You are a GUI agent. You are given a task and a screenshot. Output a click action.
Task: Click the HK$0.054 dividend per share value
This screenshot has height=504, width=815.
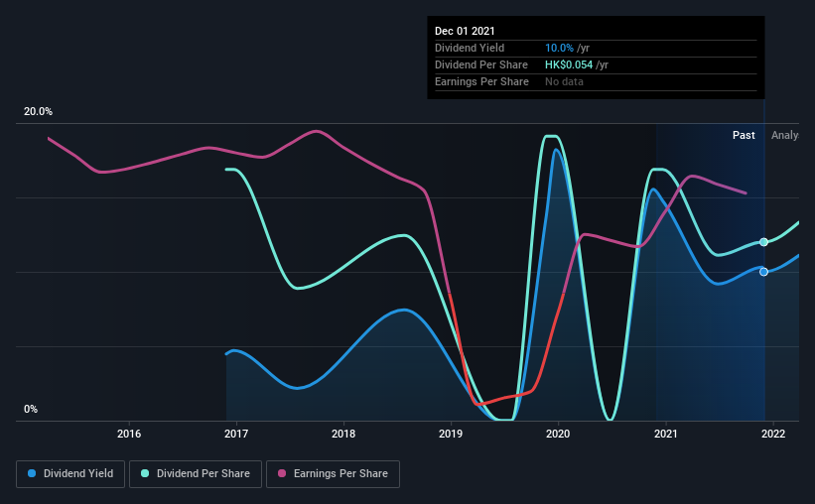569,64
